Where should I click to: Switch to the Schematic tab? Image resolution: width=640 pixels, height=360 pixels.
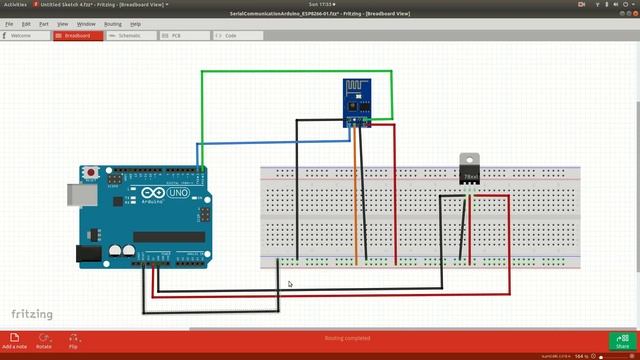click(131, 36)
